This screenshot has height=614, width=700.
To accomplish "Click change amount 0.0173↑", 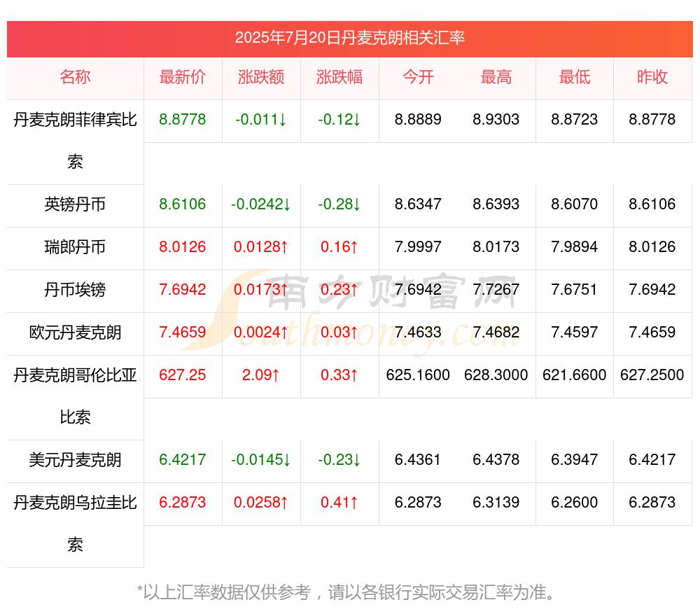I will (261, 290).
